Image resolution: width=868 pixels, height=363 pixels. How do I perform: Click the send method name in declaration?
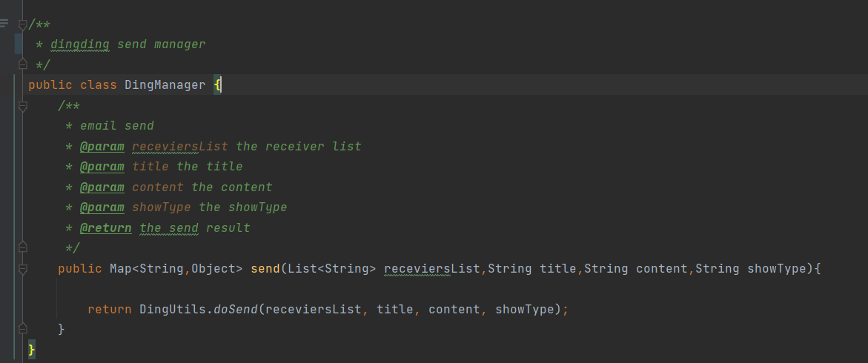[x=265, y=268]
